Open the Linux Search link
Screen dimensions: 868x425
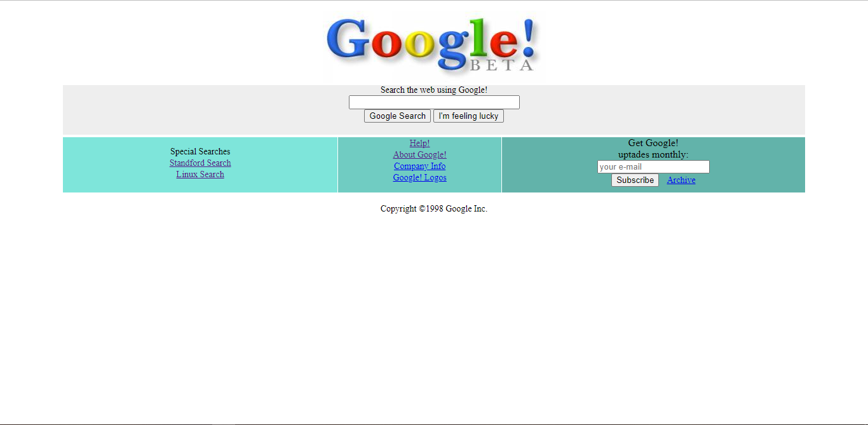pos(200,174)
